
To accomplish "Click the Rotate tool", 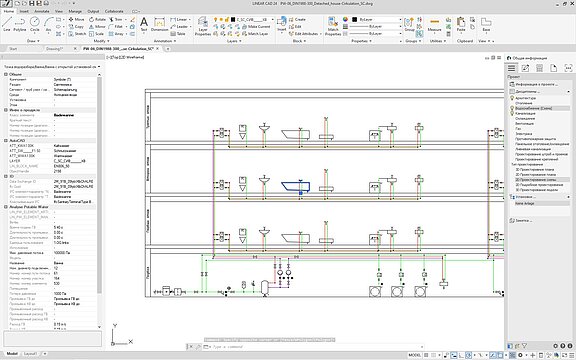I will coord(97,19).
